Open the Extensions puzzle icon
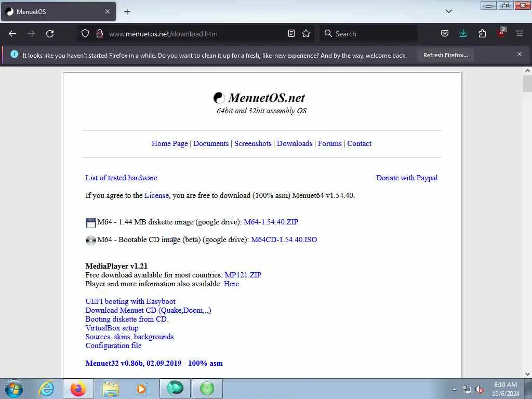 482,34
